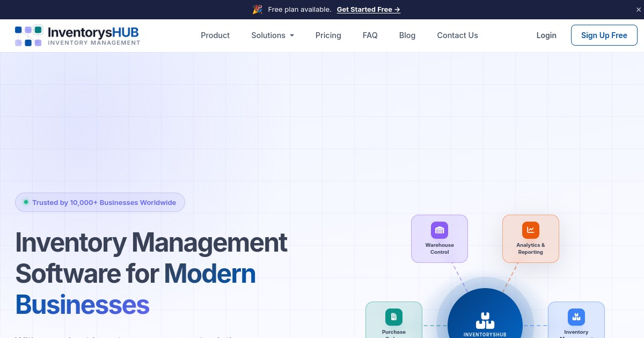
Task: Click the Analytics & Reporting chart icon
Action: (x=531, y=230)
